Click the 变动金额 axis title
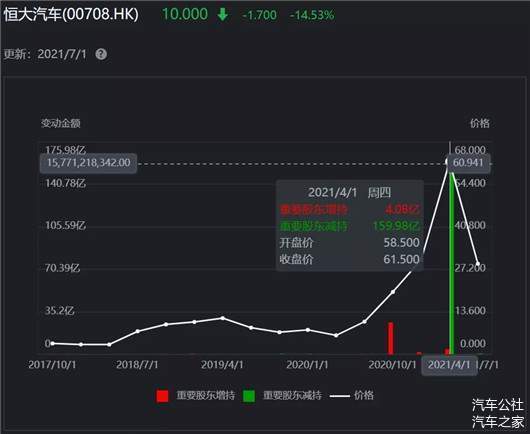The height and width of the screenshot is (434, 530). point(61,123)
